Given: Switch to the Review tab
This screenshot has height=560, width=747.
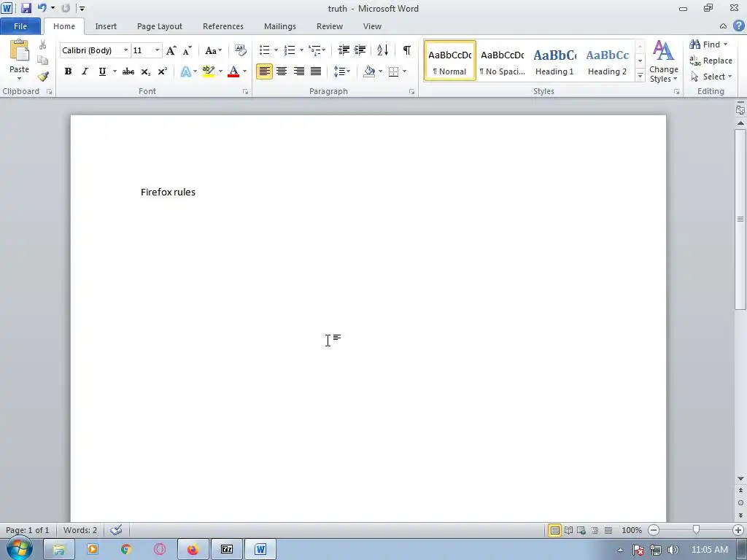Looking at the screenshot, I should pyautogui.click(x=330, y=26).
